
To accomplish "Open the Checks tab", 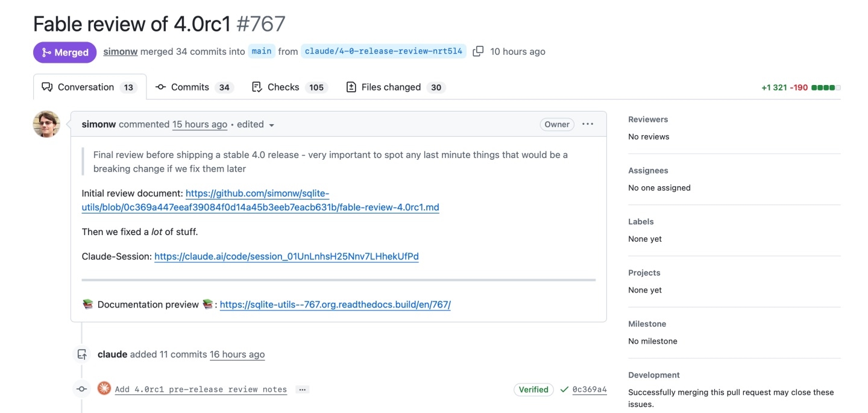I will (x=289, y=87).
